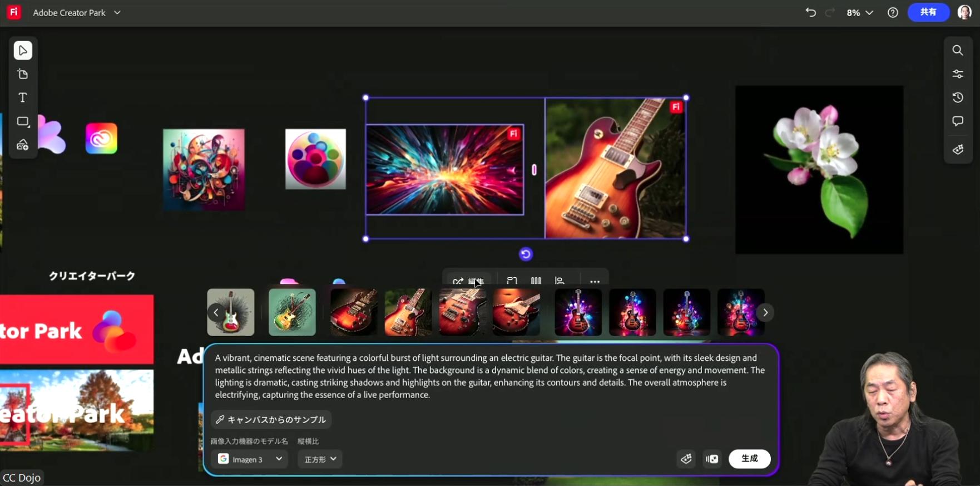980x486 pixels.
Task: Select the autumn trees Creator Park image
Action: point(77,410)
